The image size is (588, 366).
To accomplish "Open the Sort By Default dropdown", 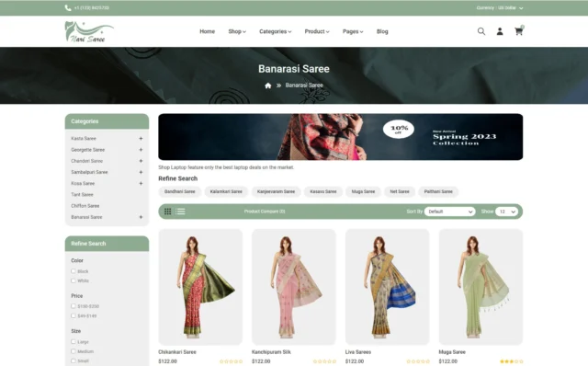I will [449, 212].
